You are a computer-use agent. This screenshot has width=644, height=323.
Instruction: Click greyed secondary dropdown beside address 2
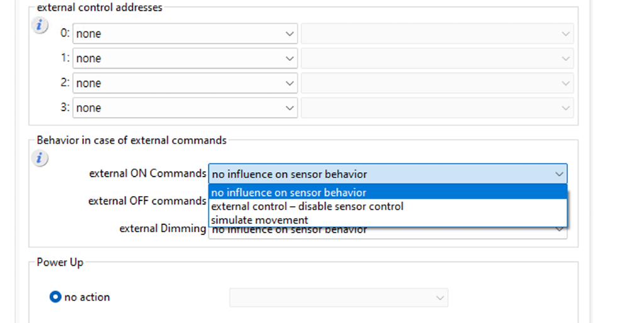[x=437, y=83]
